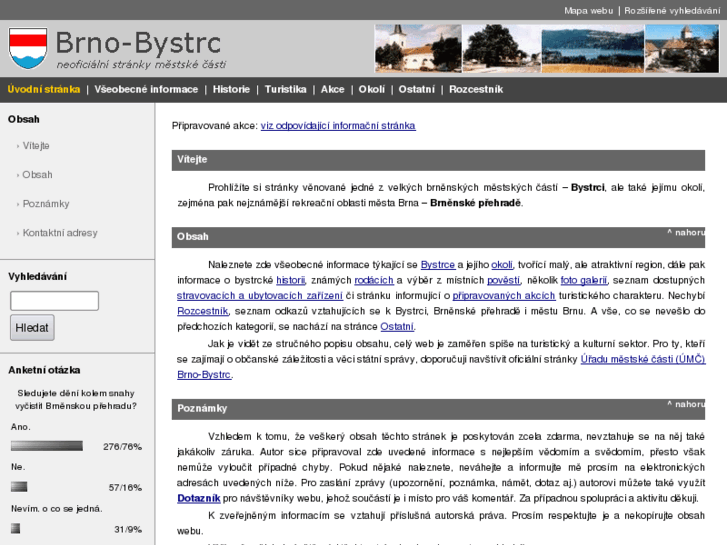Select the Úvodní stránka menu item
The image size is (727, 545).
pos(44,90)
